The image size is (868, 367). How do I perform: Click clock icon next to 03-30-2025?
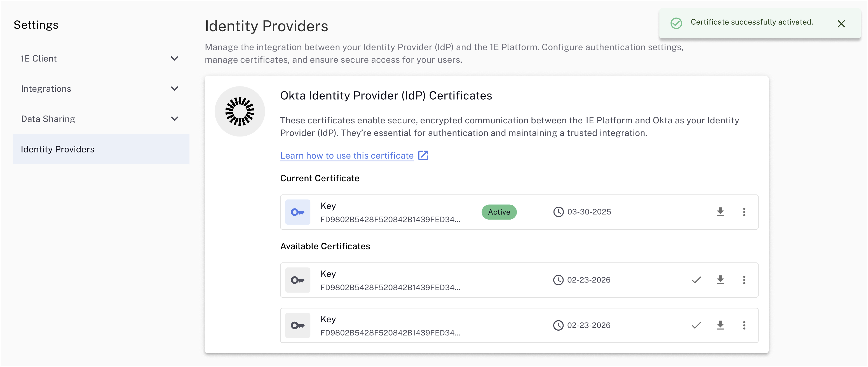pos(558,212)
